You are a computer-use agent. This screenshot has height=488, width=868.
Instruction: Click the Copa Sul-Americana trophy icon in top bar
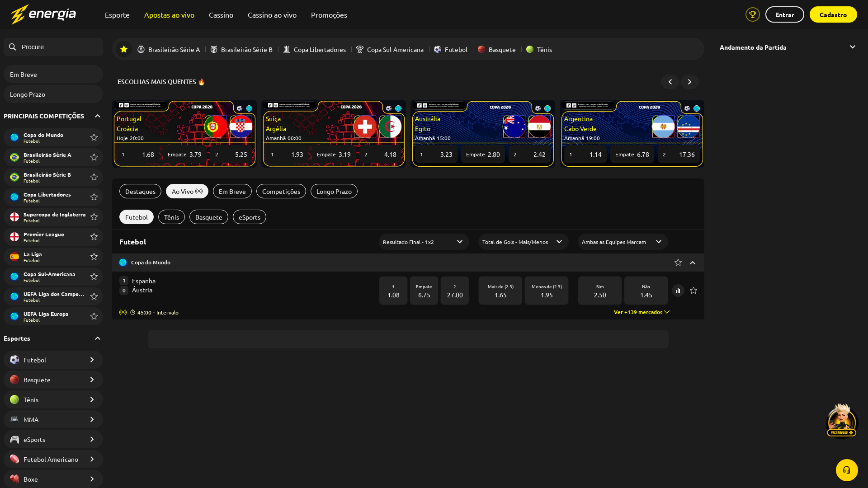360,49
